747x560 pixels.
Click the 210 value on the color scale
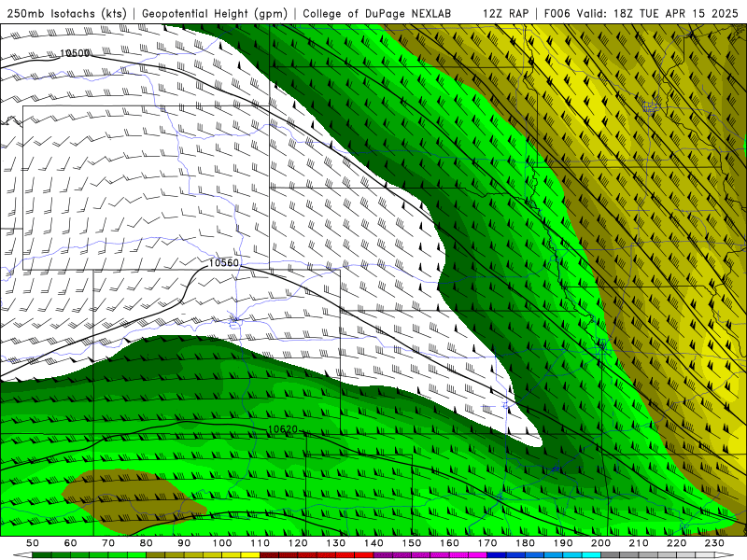[x=639, y=543]
